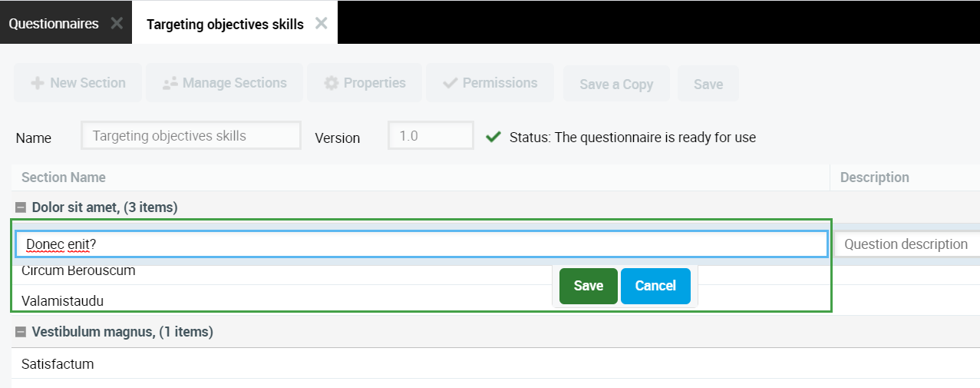This screenshot has width=980, height=388.
Task: Click the questionnaire Name input field
Action: (191, 136)
